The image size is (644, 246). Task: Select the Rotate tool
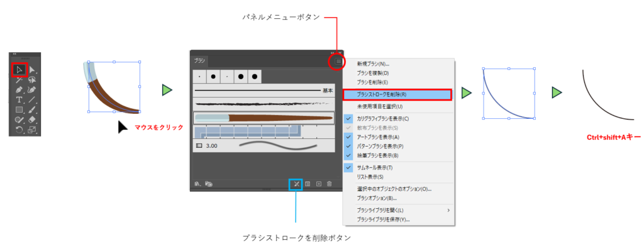[x=19, y=130]
